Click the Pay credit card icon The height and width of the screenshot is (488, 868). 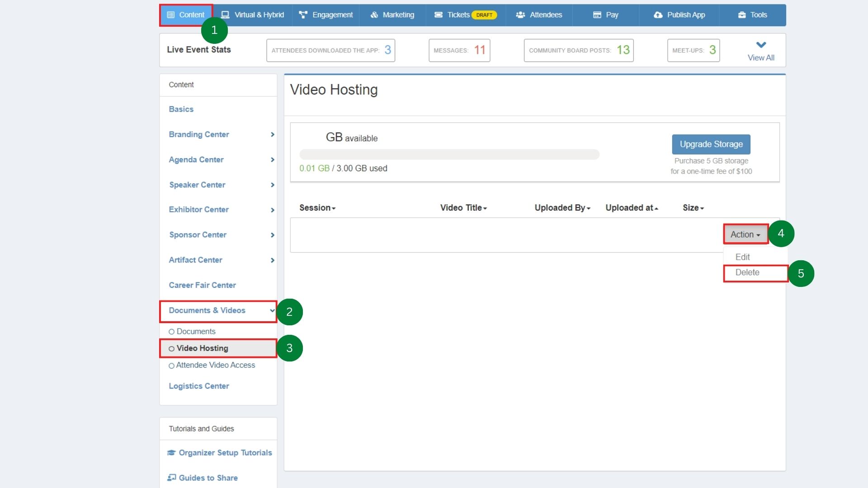597,15
